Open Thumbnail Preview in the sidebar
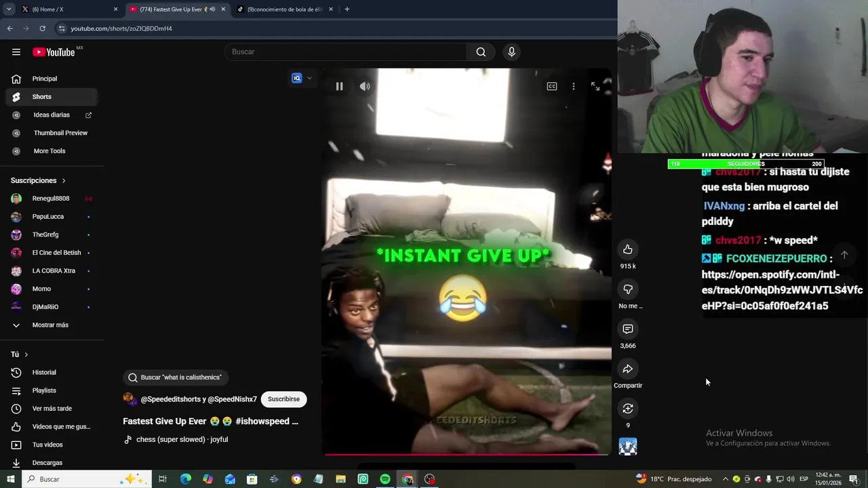868x488 pixels. (52, 133)
